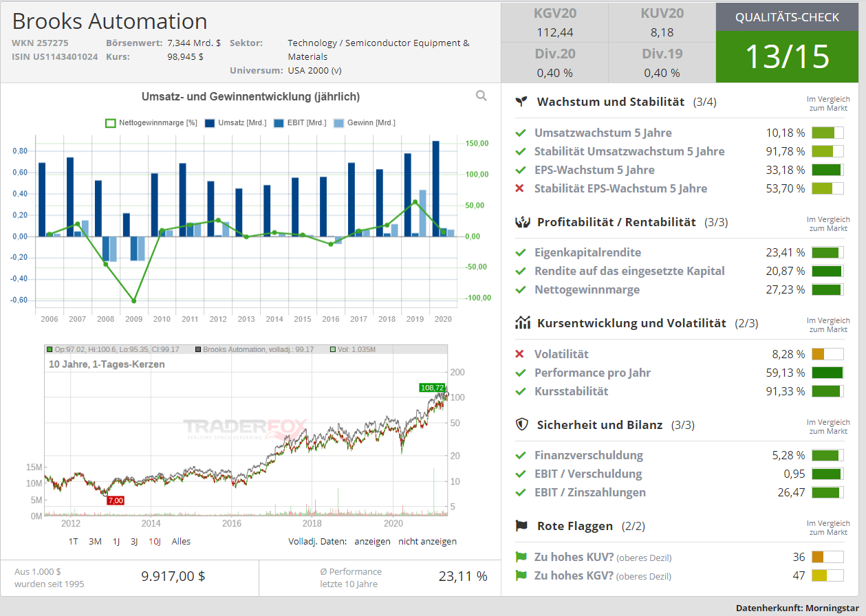Click the USA 2000 (v) universe value

[x=314, y=70]
